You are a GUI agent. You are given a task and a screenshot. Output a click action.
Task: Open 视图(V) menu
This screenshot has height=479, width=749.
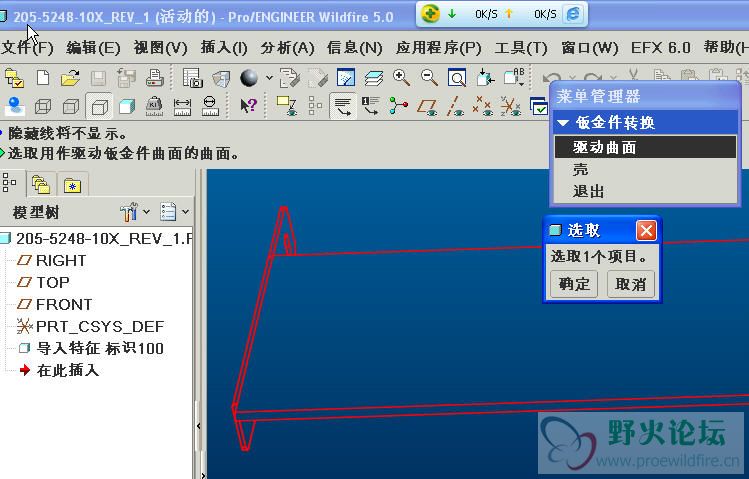pyautogui.click(x=160, y=48)
